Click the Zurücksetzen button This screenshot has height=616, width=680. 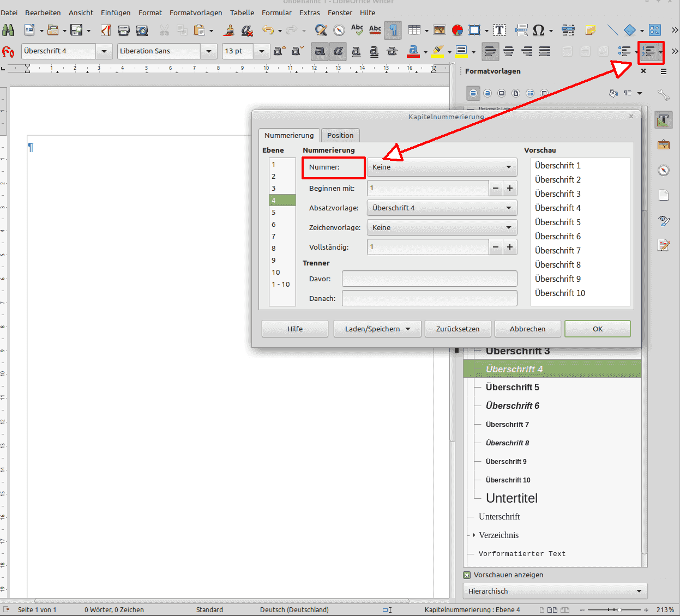click(458, 329)
